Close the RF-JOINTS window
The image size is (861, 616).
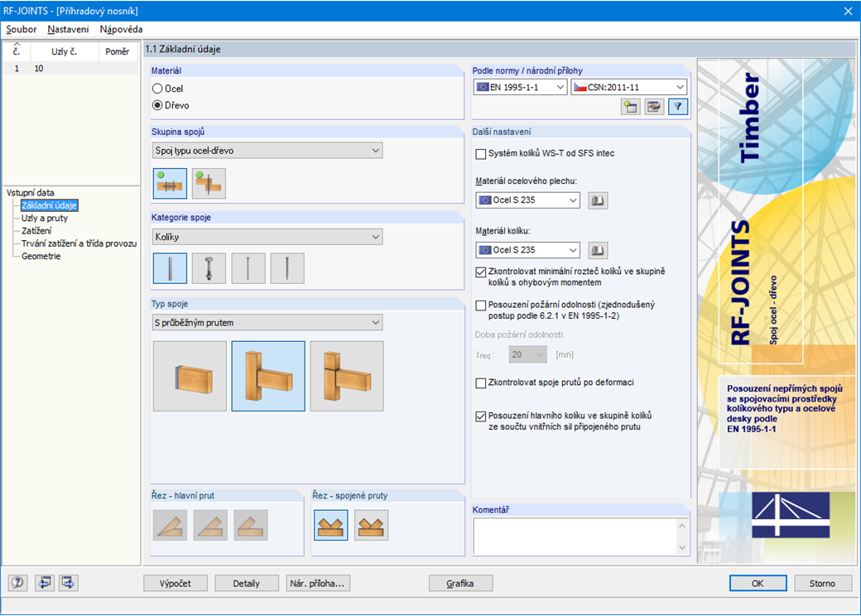(x=848, y=11)
